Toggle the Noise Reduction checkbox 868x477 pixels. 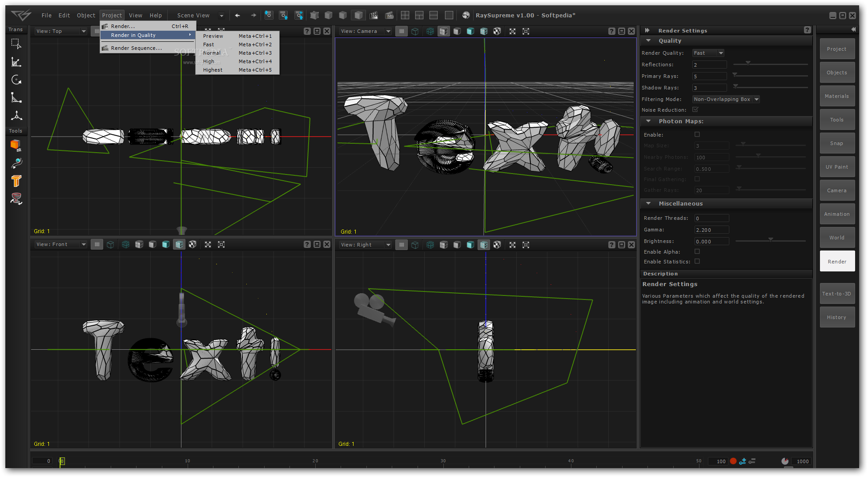(695, 109)
